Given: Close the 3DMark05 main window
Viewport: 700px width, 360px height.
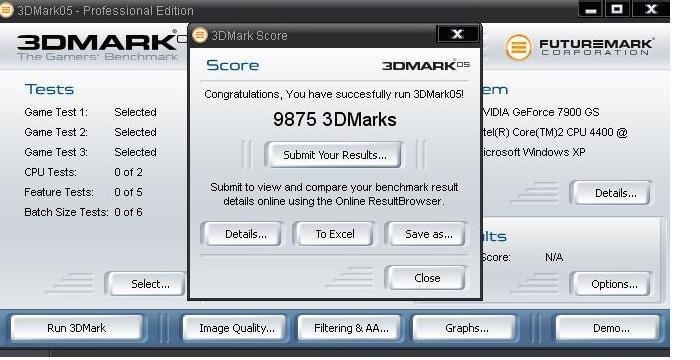Looking at the screenshot, I should [651, 9].
